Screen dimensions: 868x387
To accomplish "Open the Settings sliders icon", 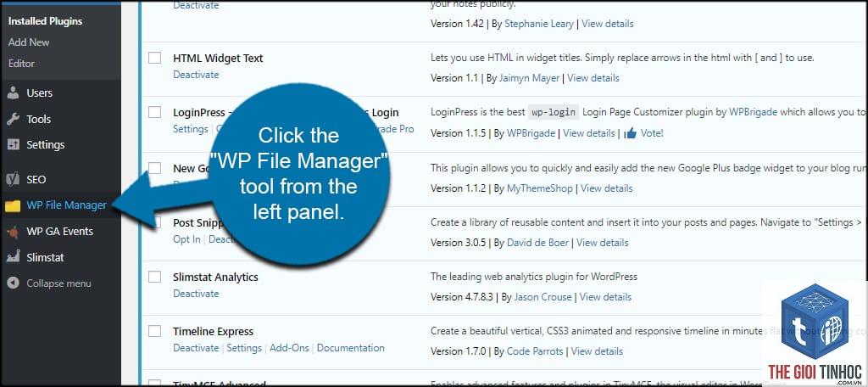I will [x=14, y=145].
